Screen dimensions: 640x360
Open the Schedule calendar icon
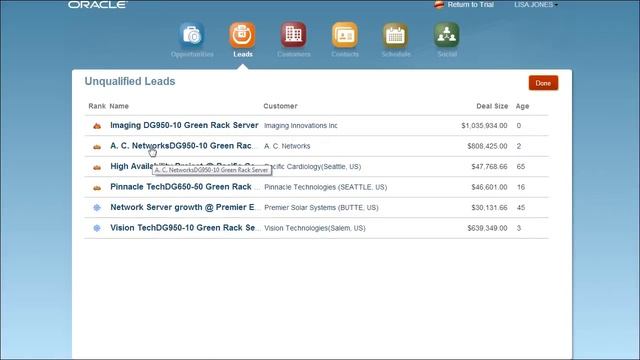396,35
